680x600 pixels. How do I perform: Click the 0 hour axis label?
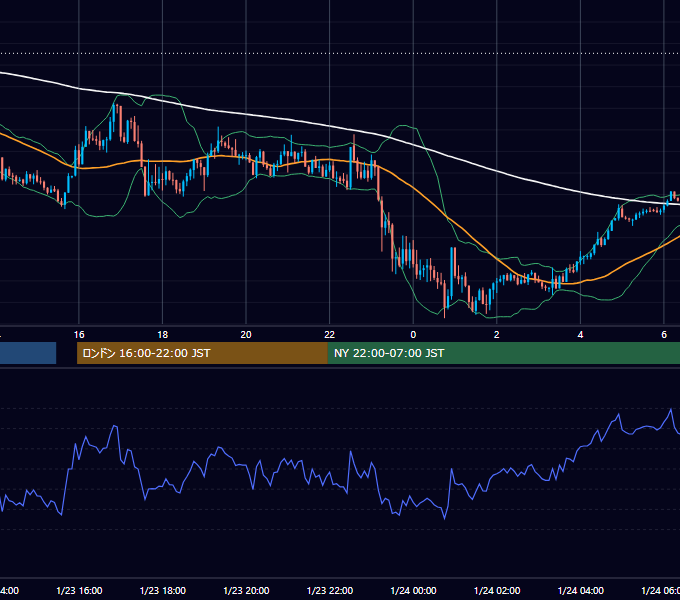click(413, 335)
